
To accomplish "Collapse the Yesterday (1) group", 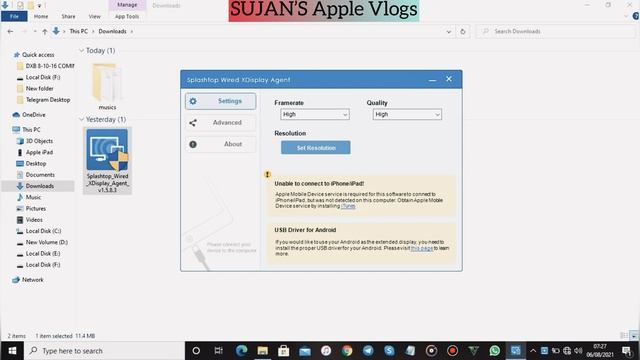I will point(81,120).
